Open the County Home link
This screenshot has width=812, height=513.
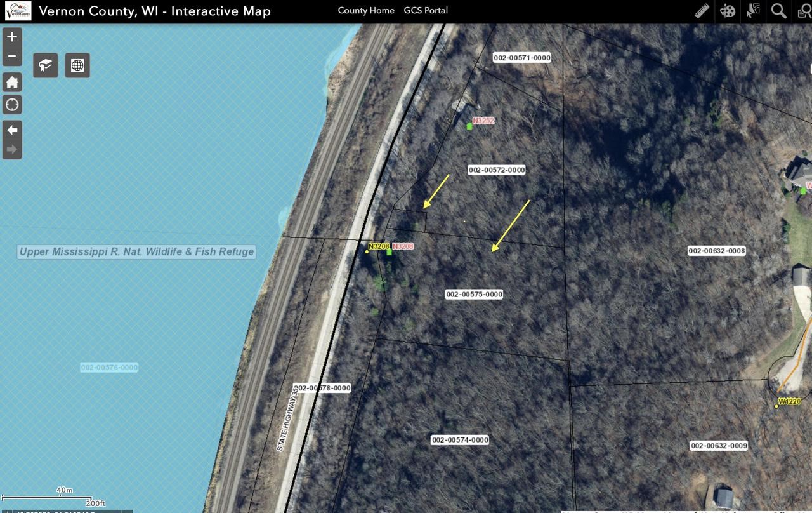(x=366, y=11)
